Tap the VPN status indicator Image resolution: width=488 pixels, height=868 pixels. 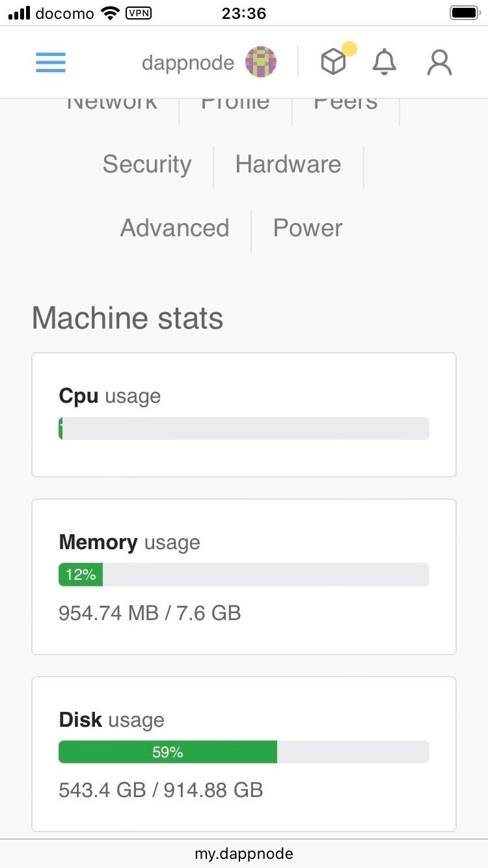pos(138,12)
